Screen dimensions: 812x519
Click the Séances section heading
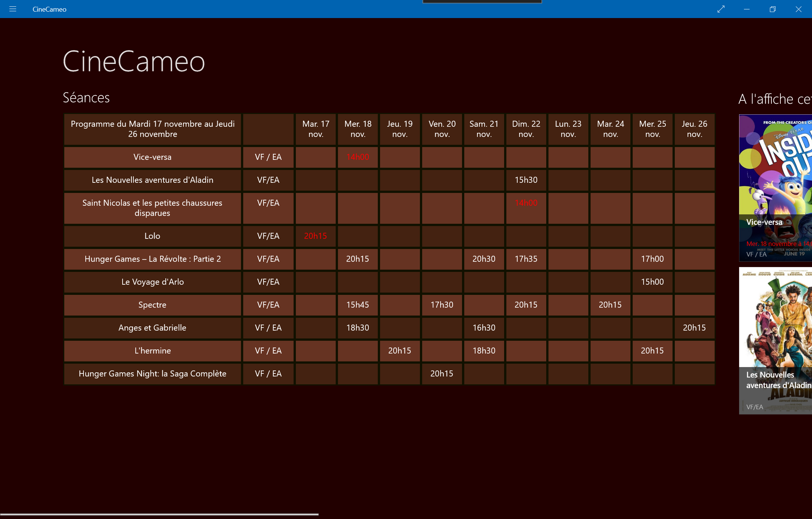[86, 98]
